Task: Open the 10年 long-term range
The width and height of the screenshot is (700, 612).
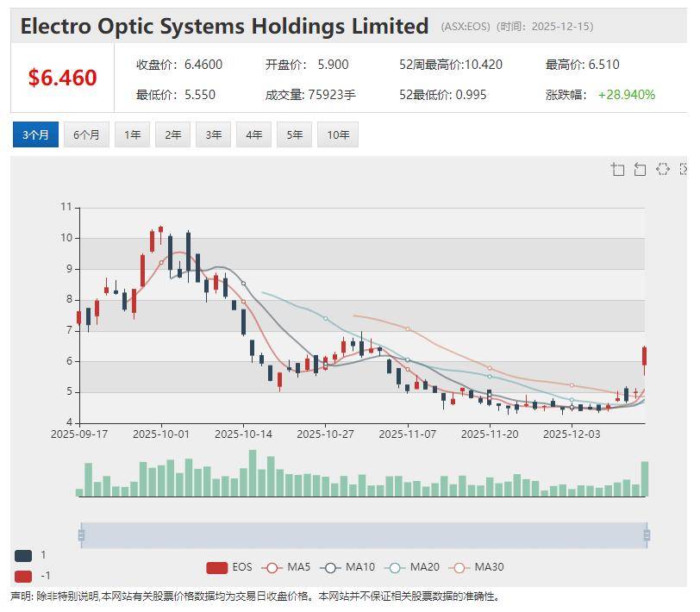Action: click(338, 134)
